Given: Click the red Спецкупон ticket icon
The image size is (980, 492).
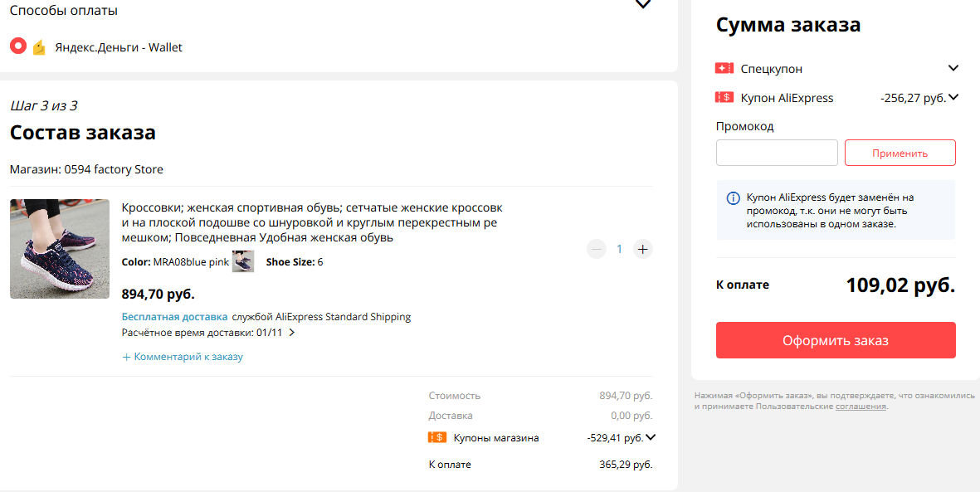Looking at the screenshot, I should (724, 68).
